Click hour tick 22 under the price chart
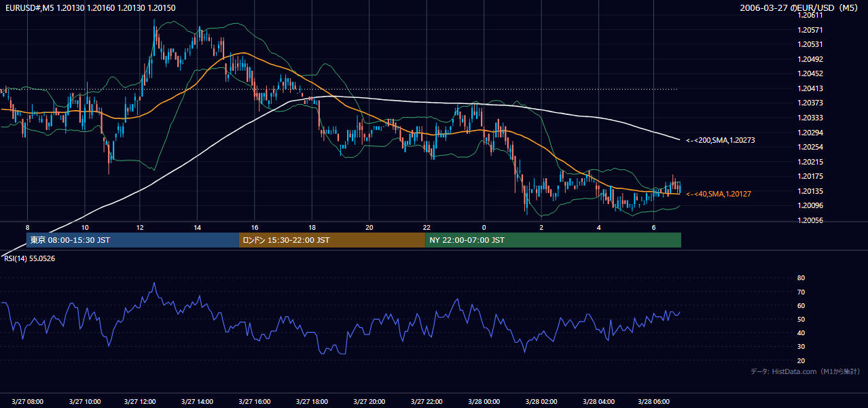 click(427, 227)
